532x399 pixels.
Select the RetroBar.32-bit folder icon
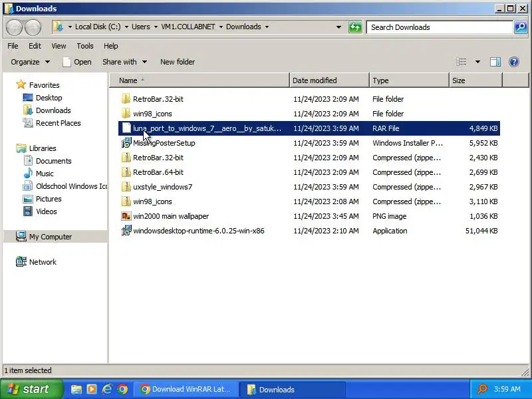click(x=126, y=99)
